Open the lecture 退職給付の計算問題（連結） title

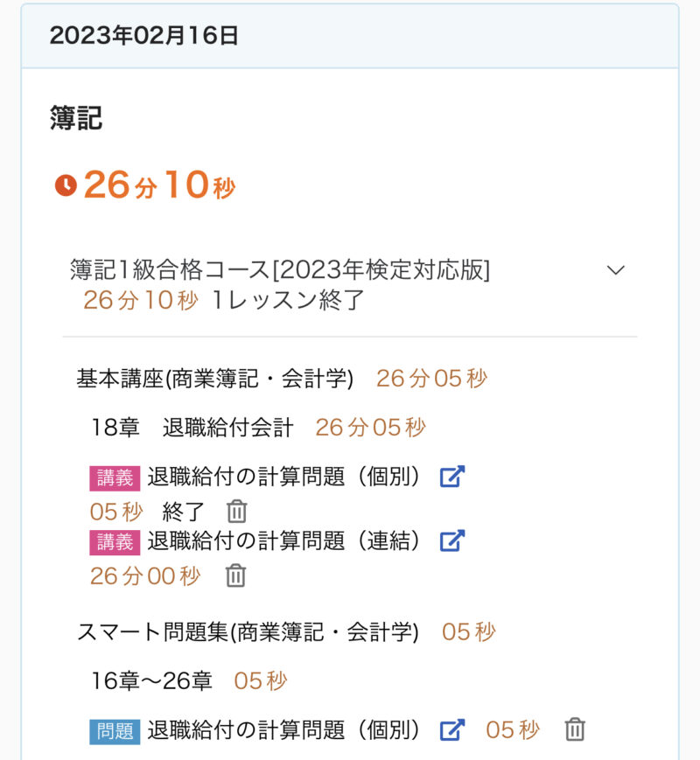(284, 540)
